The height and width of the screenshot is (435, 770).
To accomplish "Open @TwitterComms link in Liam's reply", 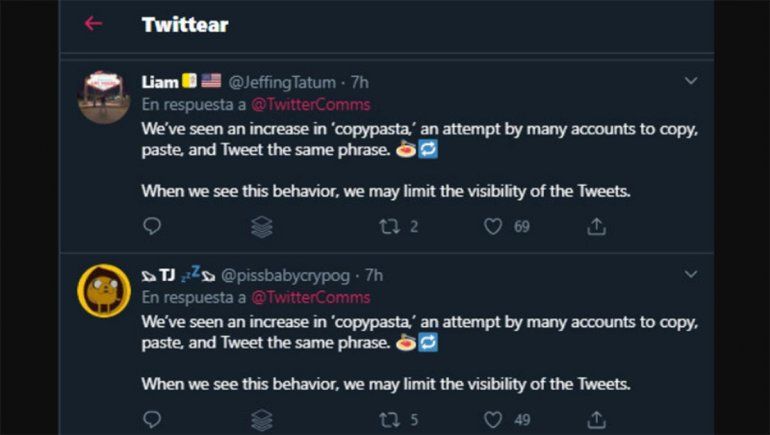I will click(x=310, y=104).
